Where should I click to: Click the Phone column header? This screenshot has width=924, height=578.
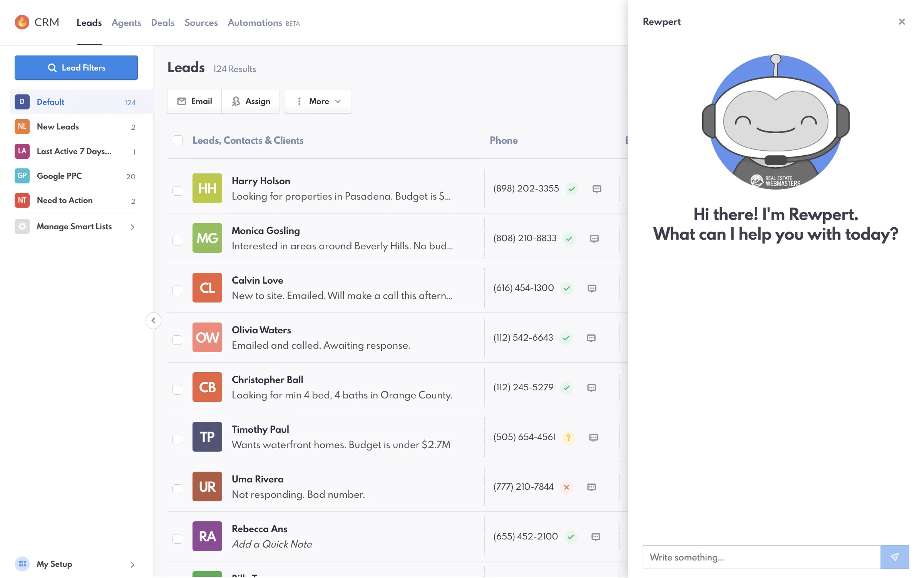504,140
